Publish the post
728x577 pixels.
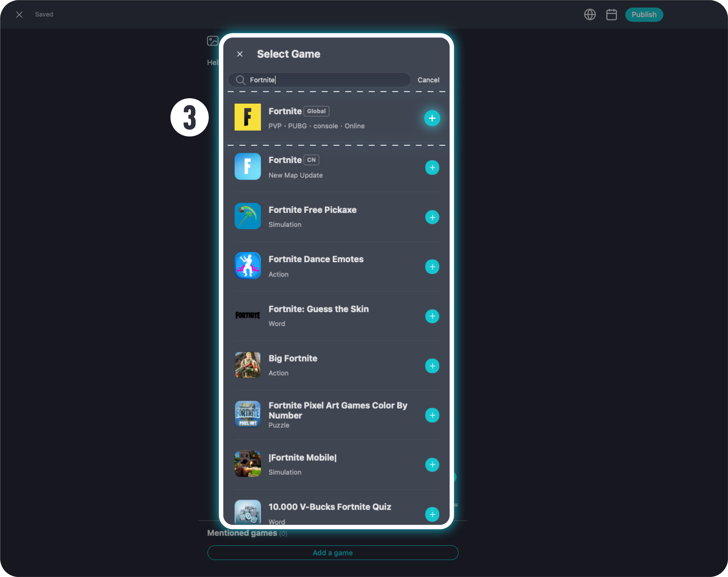[644, 14]
